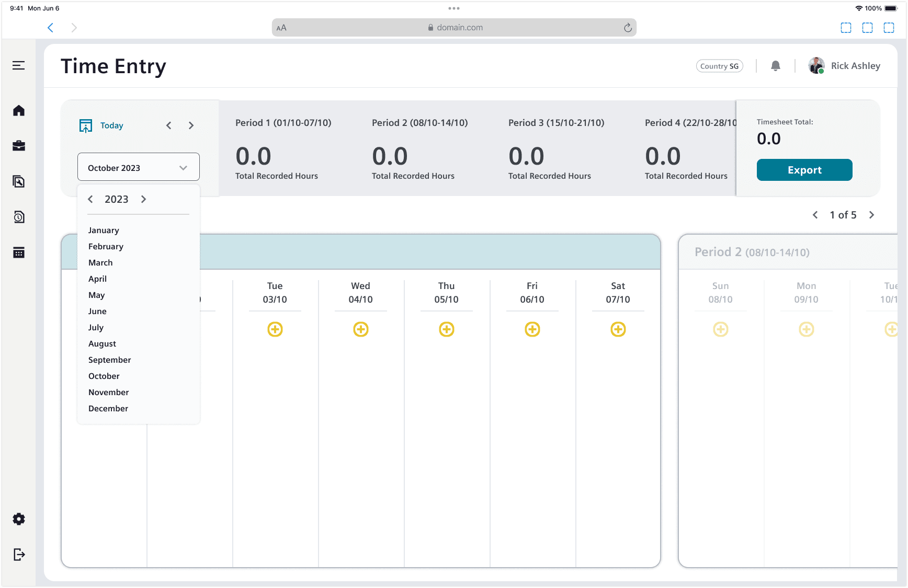The height and width of the screenshot is (588, 908).
Task: Go to previous year before 2023
Action: coord(90,199)
